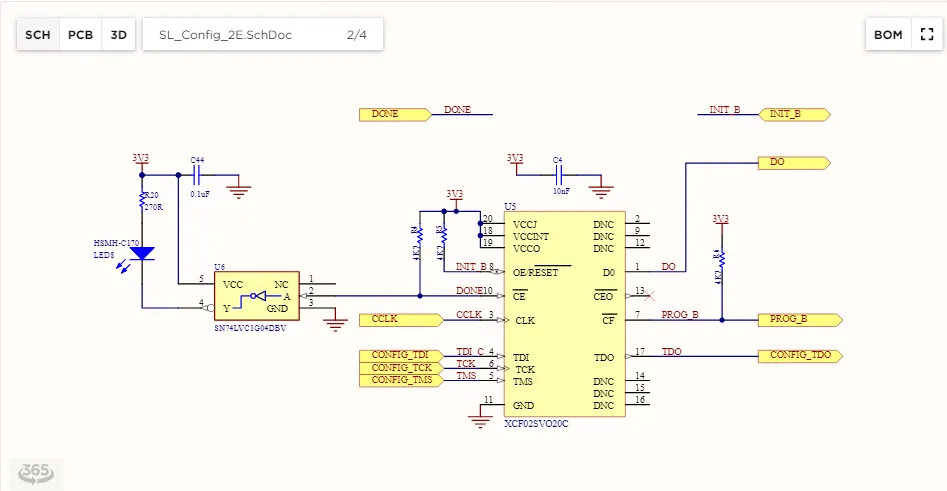947x491 pixels.
Task: Click the VCCINT pin name on U5
Action: click(x=531, y=236)
